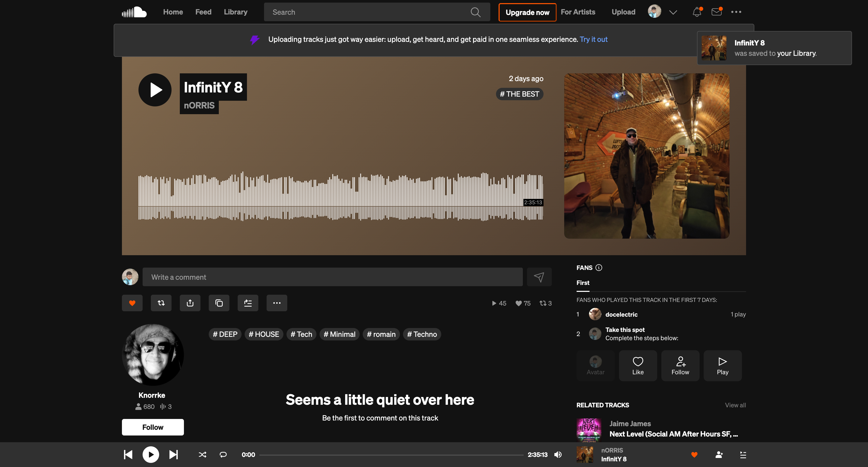
Task: Open Jaime James artist link
Action: (630, 424)
